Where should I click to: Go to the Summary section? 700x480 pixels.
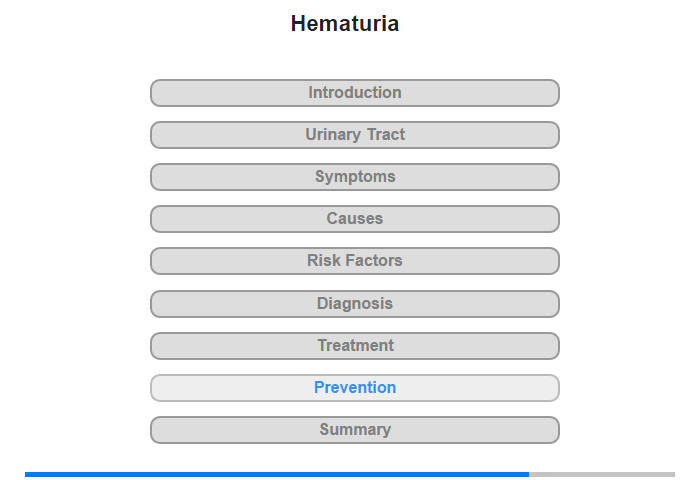354,430
